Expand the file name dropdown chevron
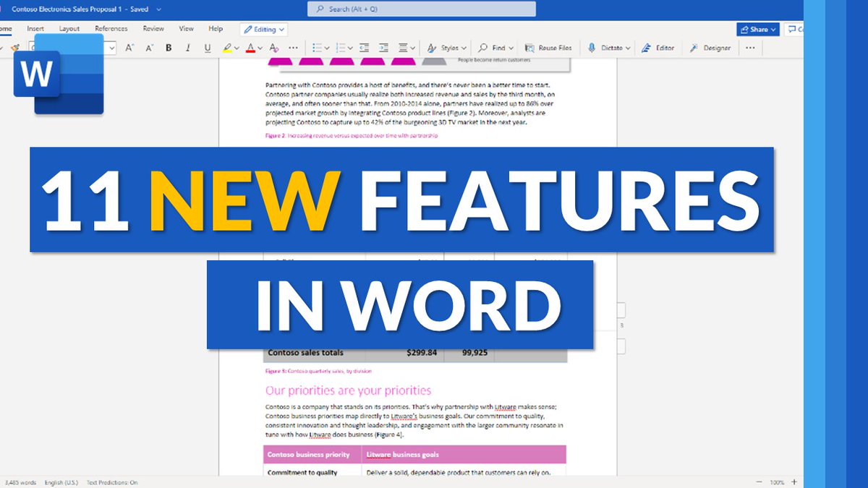The image size is (868, 488). click(158, 9)
